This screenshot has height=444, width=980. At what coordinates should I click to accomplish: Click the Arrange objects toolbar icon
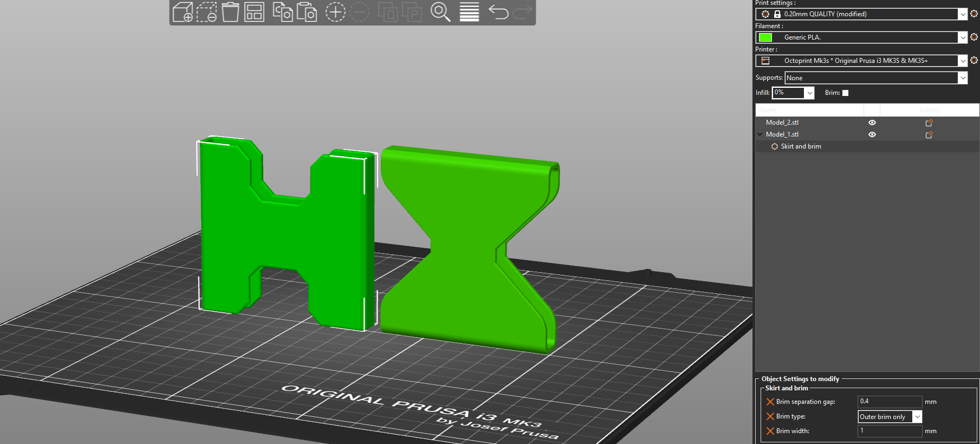(x=254, y=12)
